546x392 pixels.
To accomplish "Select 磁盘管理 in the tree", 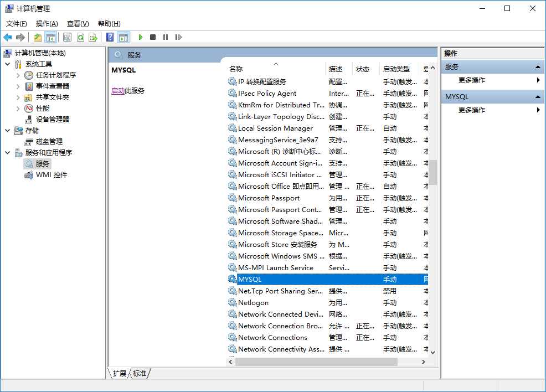I will click(49, 142).
